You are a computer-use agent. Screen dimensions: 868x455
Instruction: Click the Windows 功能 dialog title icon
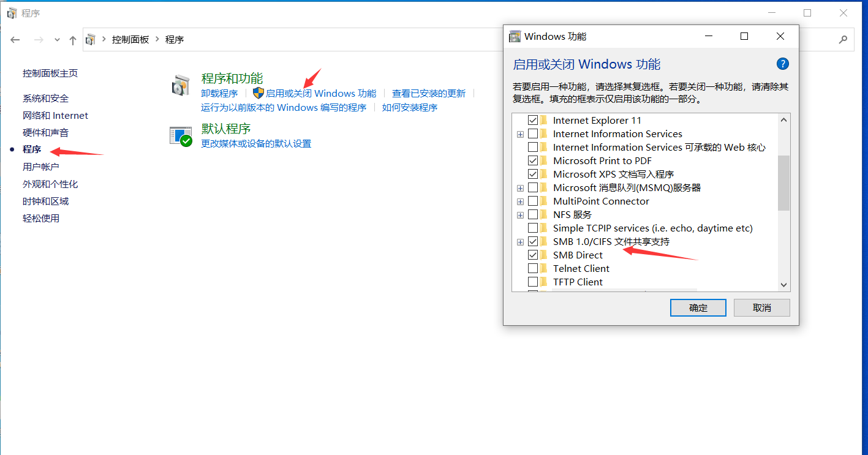(x=515, y=36)
